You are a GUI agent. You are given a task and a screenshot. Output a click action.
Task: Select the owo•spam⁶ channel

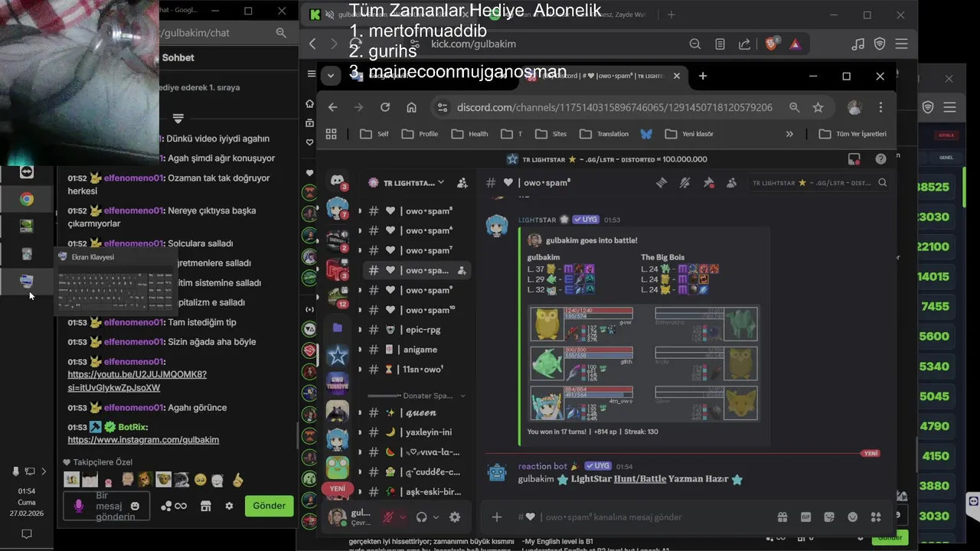point(416,230)
